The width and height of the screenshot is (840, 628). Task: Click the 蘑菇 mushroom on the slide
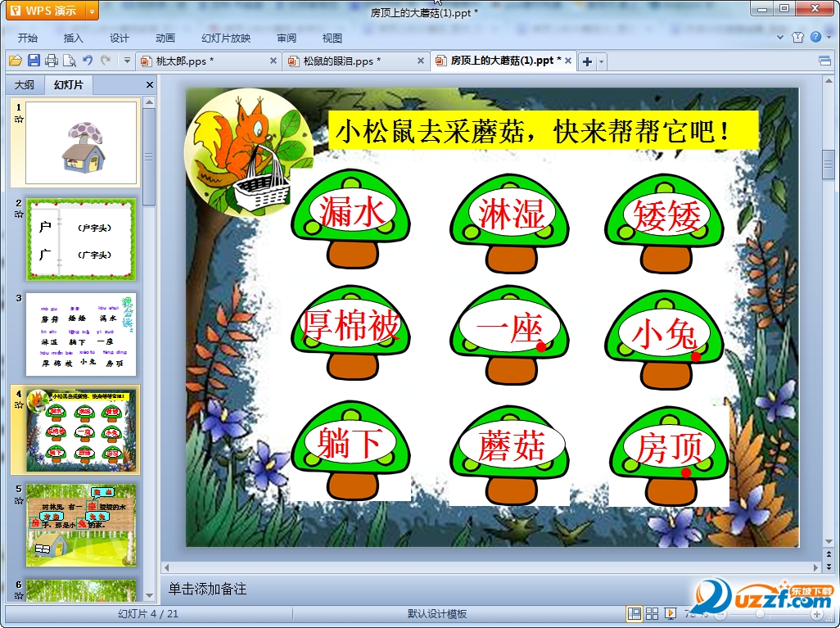(x=509, y=455)
